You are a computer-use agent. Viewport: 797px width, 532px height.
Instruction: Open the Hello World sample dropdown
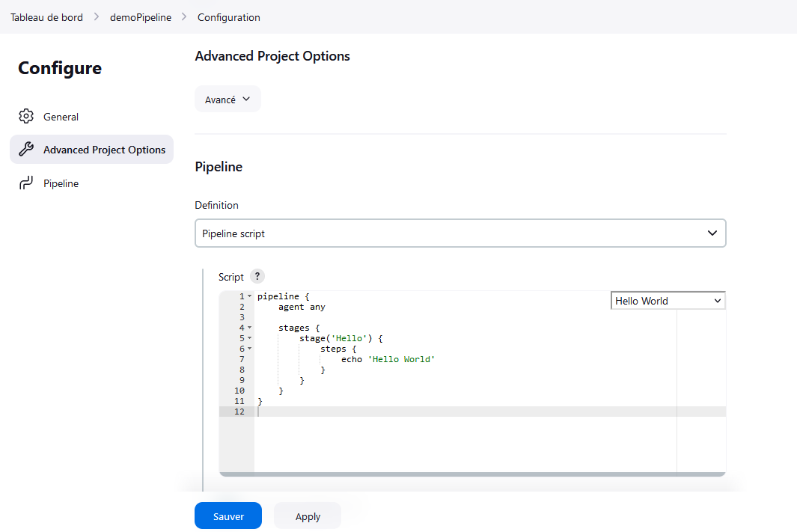tap(668, 301)
